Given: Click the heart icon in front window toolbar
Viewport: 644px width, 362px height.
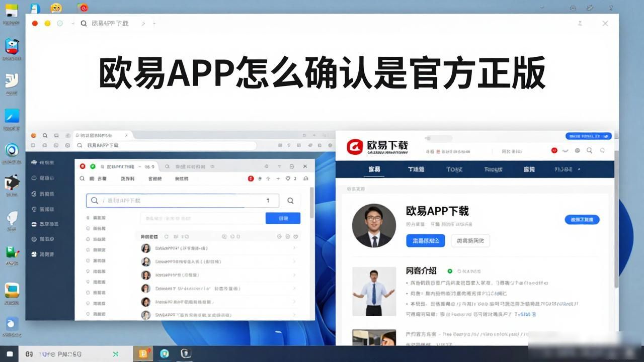Looking at the screenshot, I should tap(288, 178).
